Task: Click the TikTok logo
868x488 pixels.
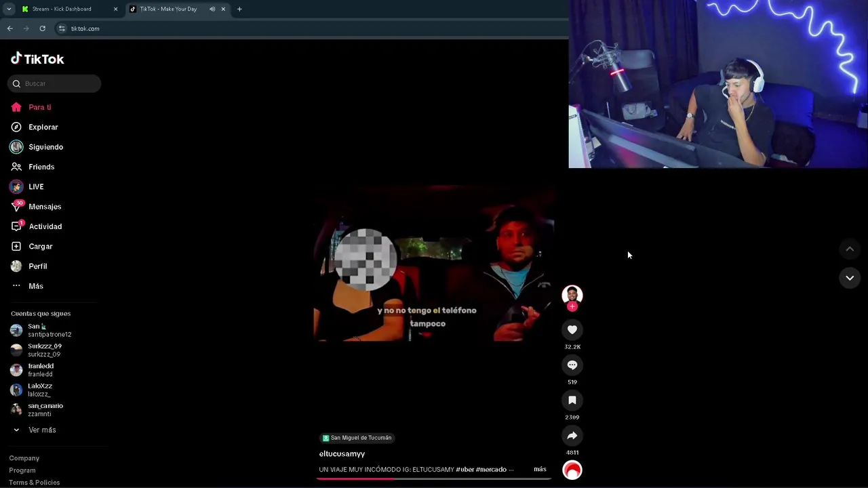Action: (x=37, y=59)
